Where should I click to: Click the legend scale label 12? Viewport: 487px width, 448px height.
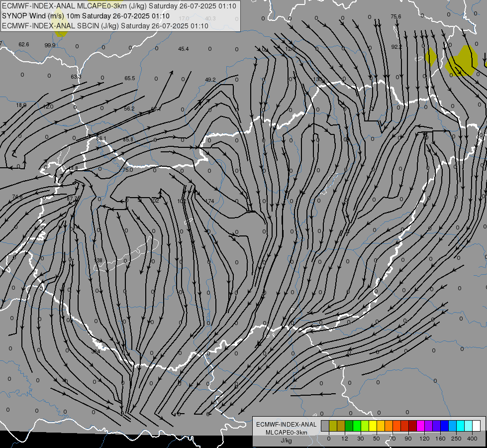345,439
